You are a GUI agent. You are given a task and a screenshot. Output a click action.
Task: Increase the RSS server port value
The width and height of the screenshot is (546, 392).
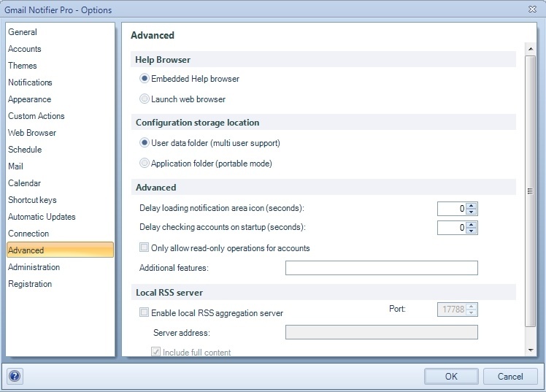[x=471, y=307]
